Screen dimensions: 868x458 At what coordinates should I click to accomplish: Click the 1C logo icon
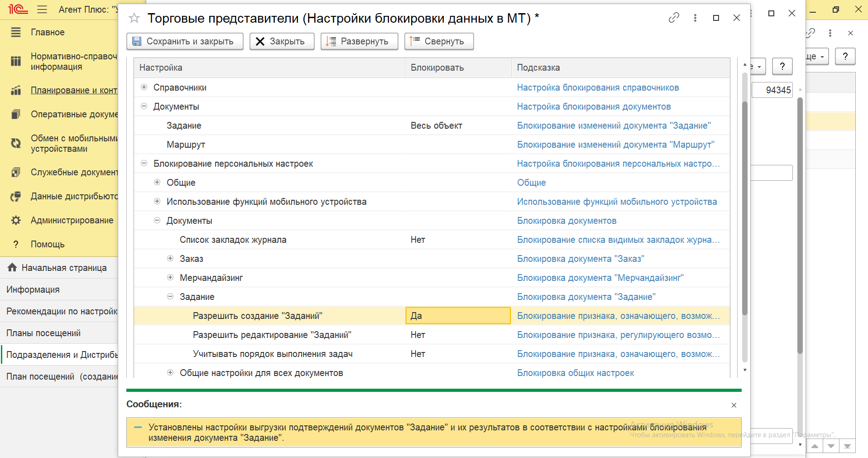tap(18, 9)
